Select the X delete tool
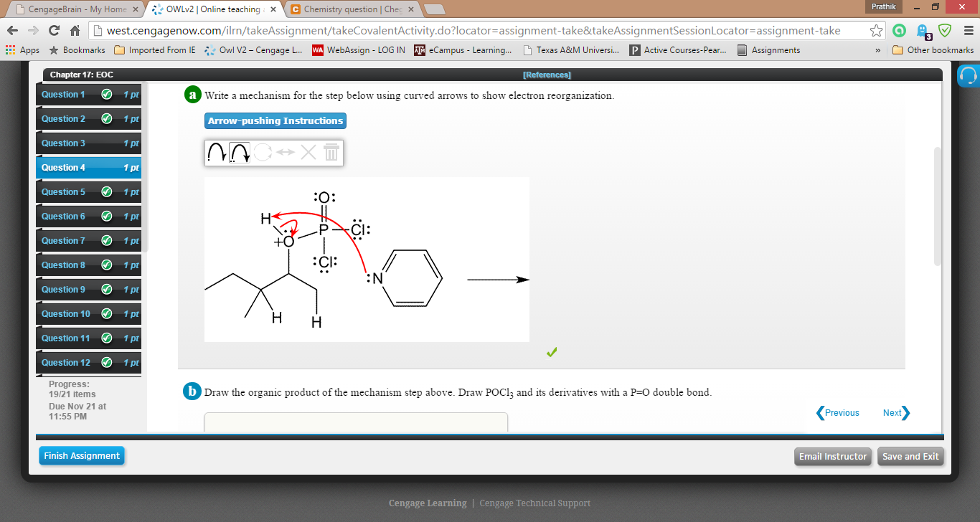Viewport: 980px width, 522px height. tap(308, 152)
